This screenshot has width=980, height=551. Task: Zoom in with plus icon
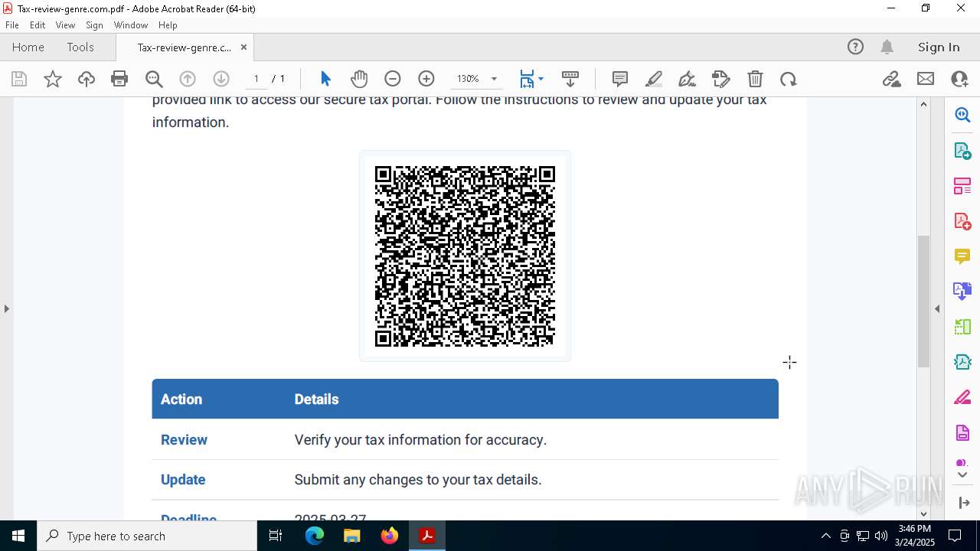tap(426, 79)
